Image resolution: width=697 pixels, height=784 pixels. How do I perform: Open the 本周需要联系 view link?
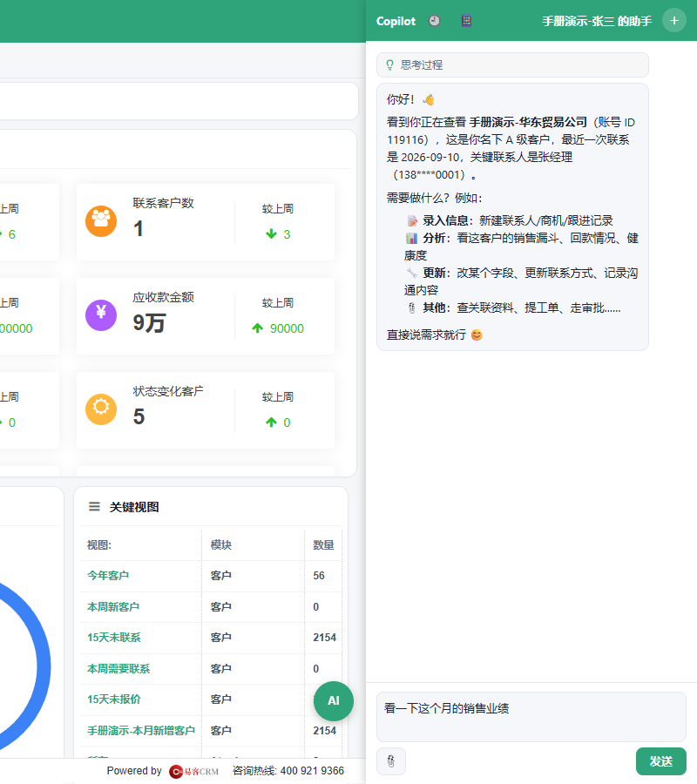[118, 668]
